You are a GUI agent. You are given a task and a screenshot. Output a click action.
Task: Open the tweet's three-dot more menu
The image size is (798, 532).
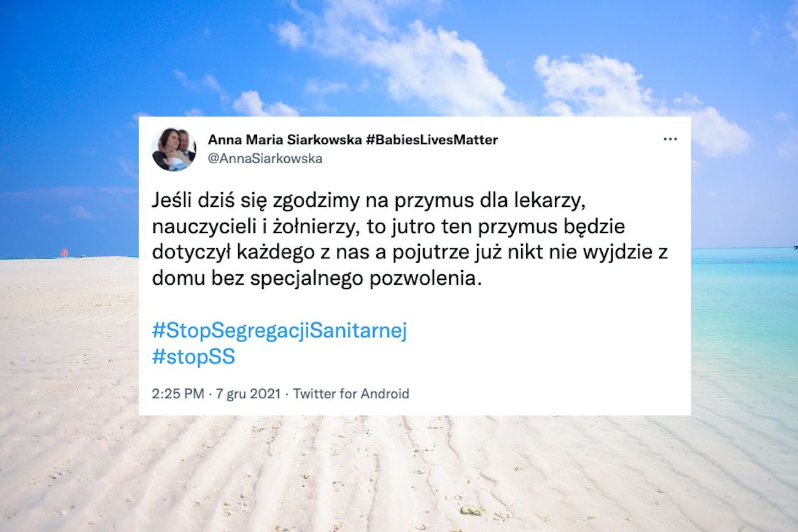click(x=670, y=139)
